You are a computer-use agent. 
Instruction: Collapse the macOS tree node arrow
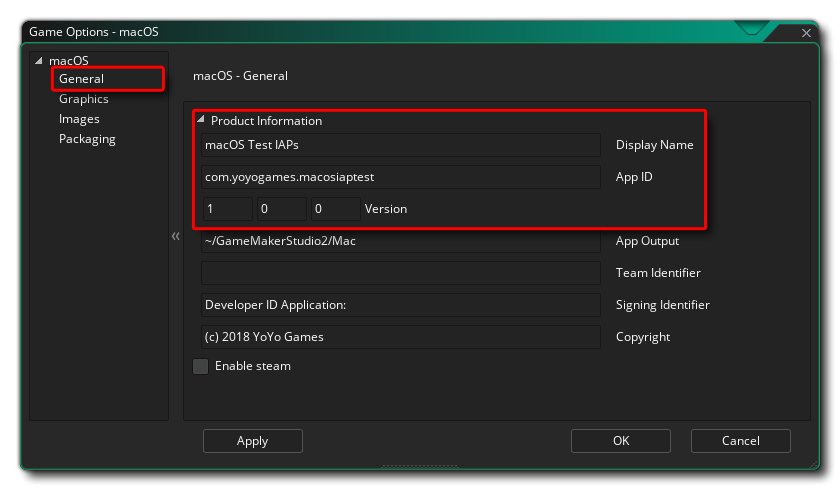(x=39, y=61)
